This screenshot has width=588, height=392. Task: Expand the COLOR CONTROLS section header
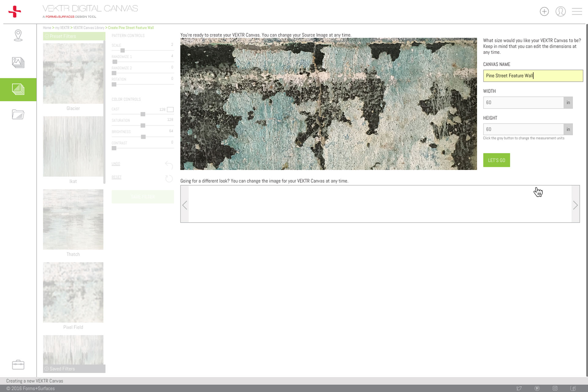[x=126, y=99]
